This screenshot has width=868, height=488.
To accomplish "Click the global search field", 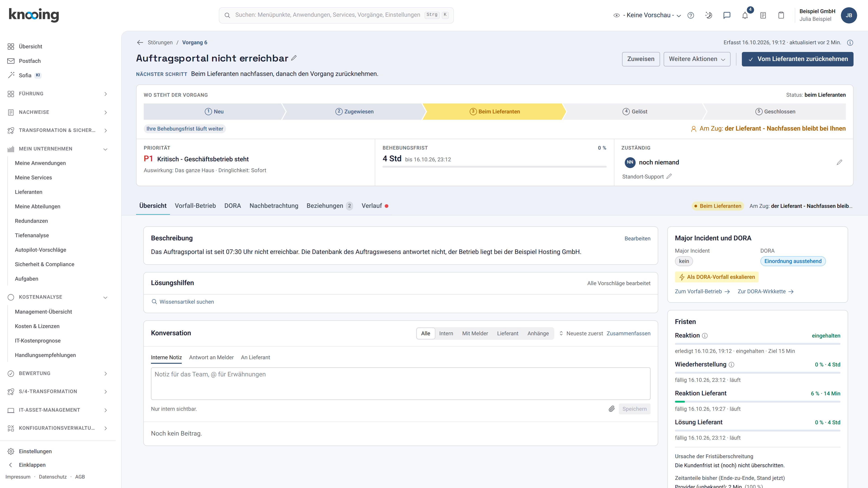I will (x=336, y=15).
